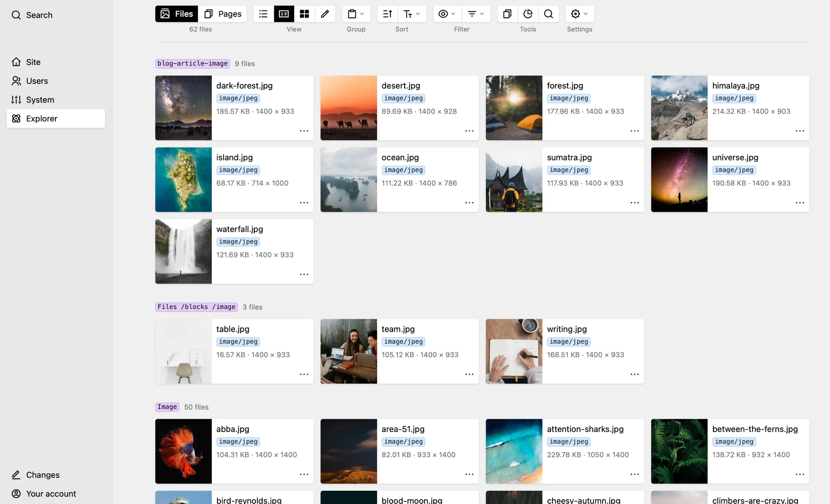Open options for dark-forest.jpg

[304, 131]
